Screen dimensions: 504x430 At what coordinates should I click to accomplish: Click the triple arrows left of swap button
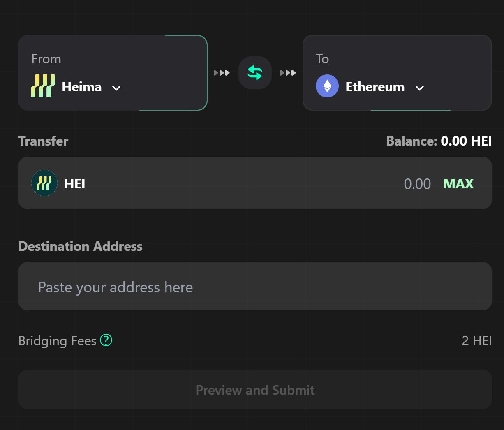tap(222, 73)
